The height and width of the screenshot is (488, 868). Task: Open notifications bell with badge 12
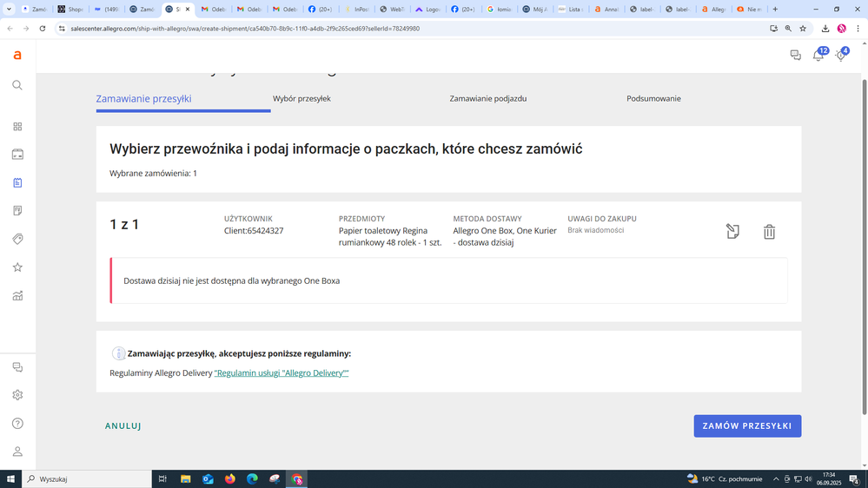click(x=818, y=54)
